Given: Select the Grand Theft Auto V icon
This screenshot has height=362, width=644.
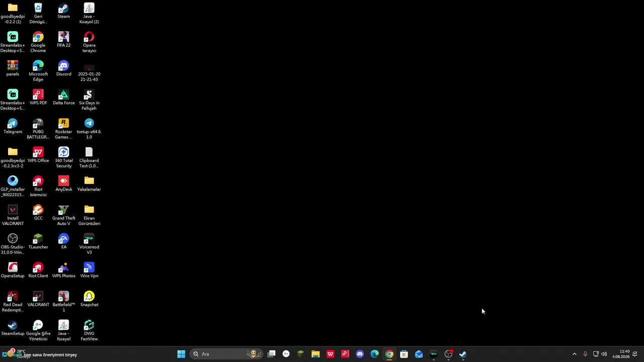Looking at the screenshot, I should coord(63,215).
